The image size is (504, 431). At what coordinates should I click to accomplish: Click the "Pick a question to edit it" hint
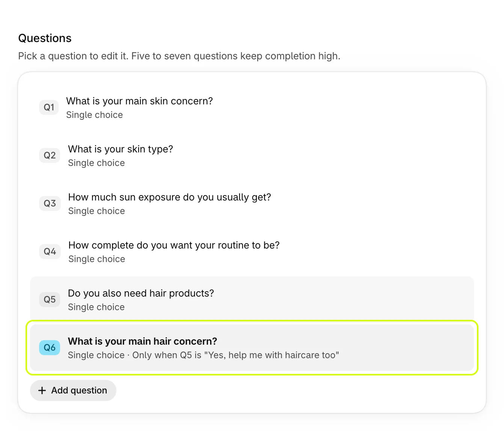(179, 56)
